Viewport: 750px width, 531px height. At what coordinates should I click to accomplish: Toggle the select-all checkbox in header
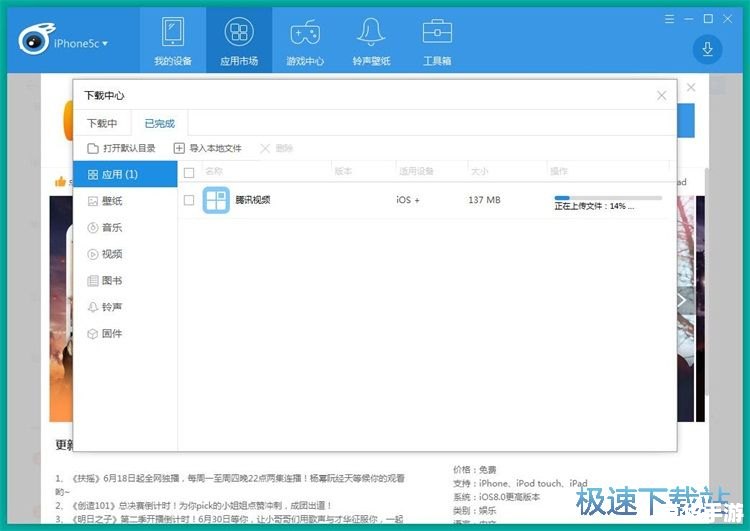189,173
